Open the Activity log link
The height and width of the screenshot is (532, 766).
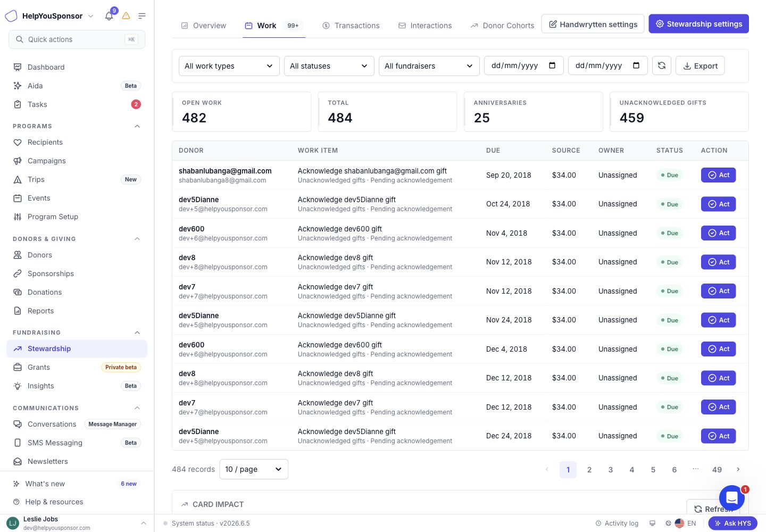click(x=617, y=523)
